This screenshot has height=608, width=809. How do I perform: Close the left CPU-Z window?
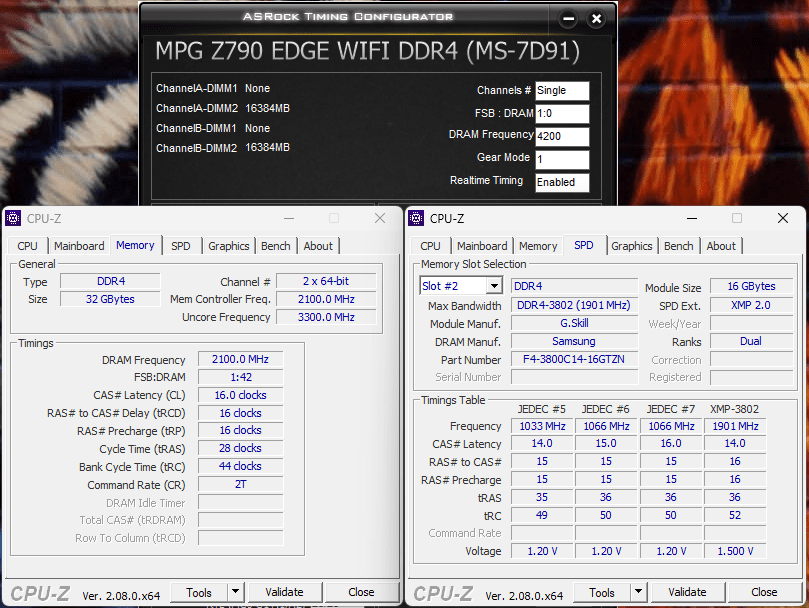click(380, 218)
